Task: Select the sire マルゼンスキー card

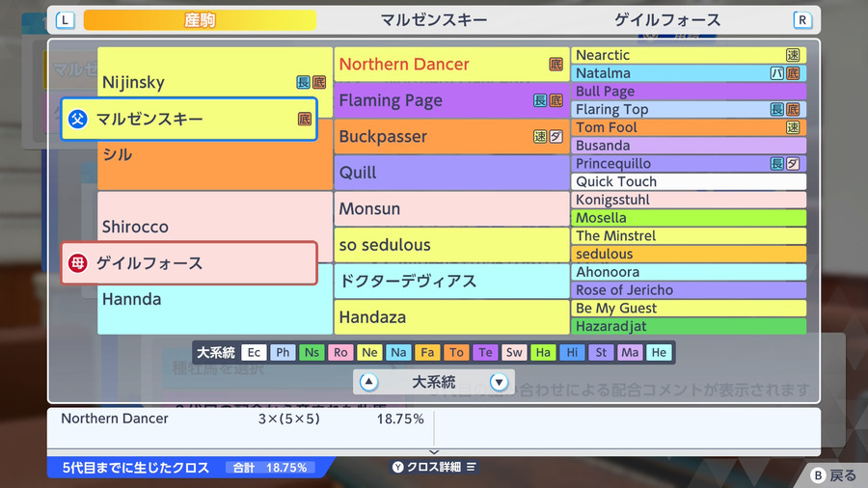Action: [x=189, y=119]
